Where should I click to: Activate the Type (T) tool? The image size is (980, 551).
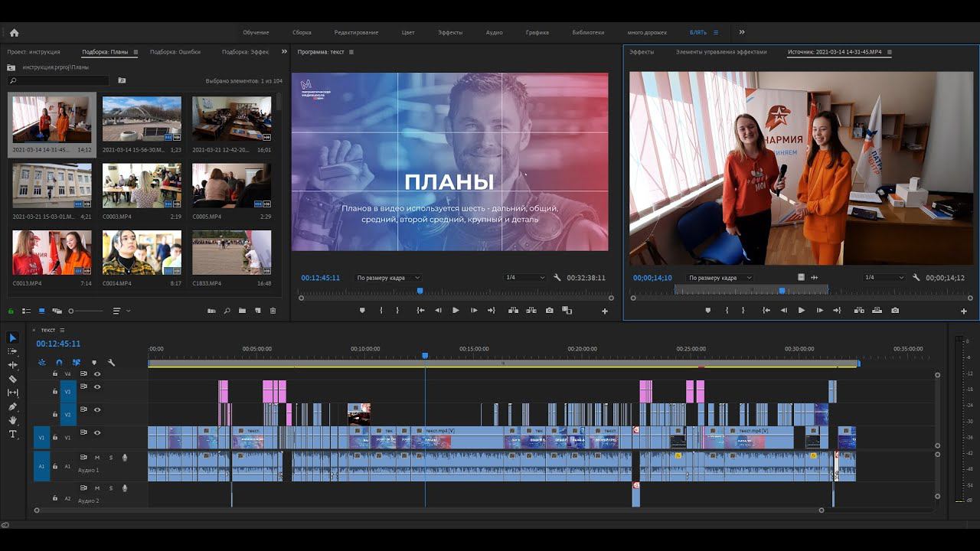[12, 434]
